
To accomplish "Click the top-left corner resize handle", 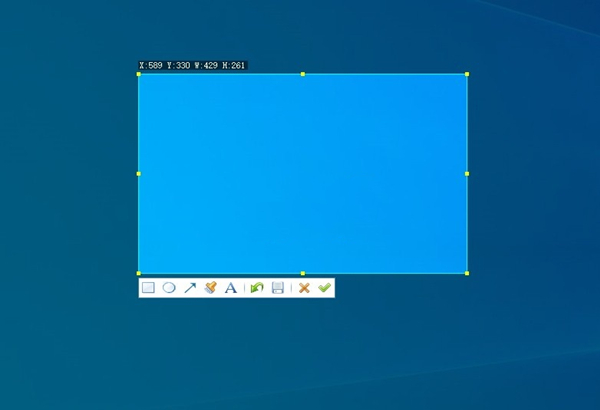I will (x=139, y=74).
